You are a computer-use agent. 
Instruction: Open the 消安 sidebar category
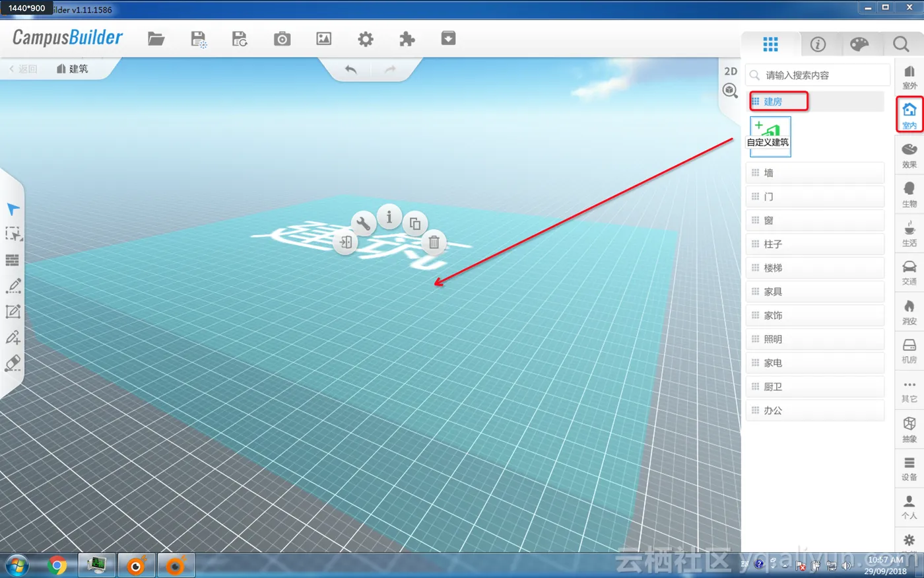pos(909,311)
